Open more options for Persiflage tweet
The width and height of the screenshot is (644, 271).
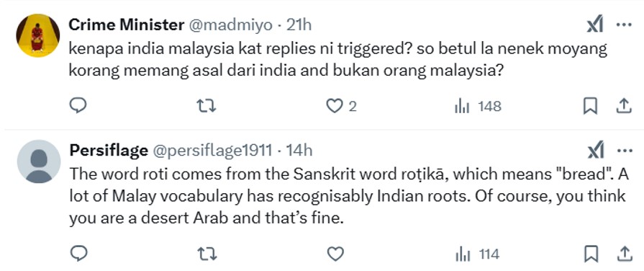tap(624, 151)
